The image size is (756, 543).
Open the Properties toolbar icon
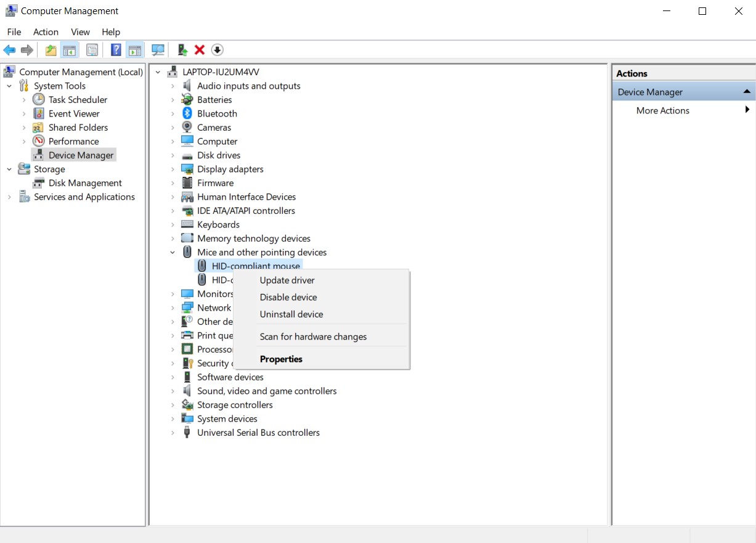(x=92, y=50)
